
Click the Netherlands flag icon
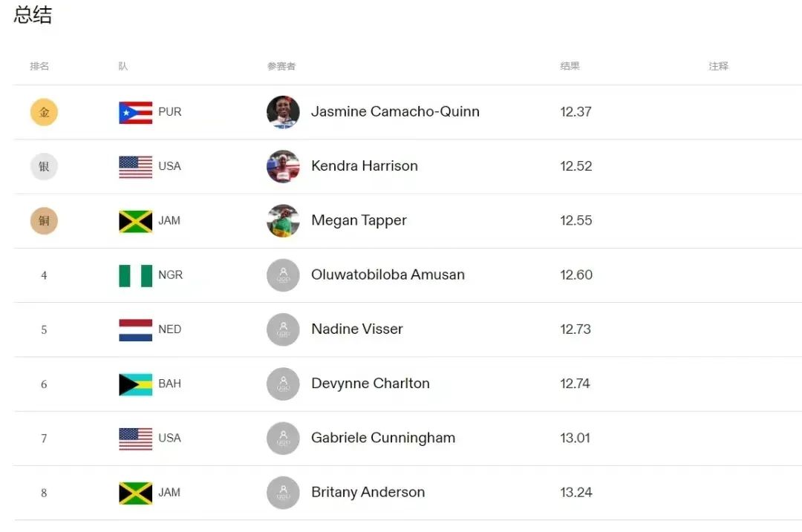click(x=135, y=329)
